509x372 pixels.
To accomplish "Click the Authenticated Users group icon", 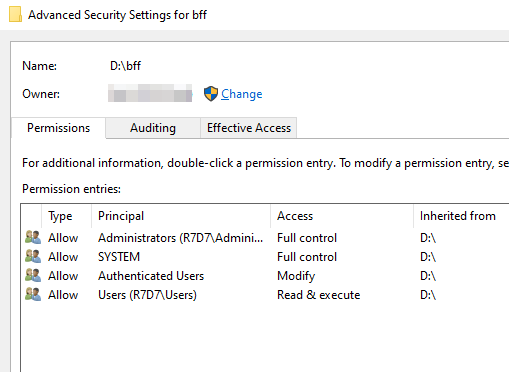I will (33, 275).
